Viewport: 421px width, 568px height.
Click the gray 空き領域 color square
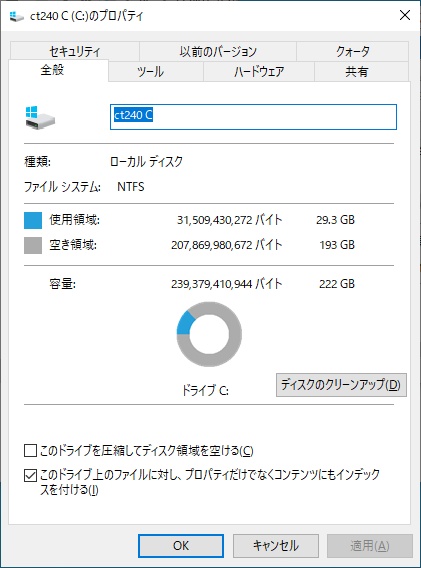click(33, 245)
